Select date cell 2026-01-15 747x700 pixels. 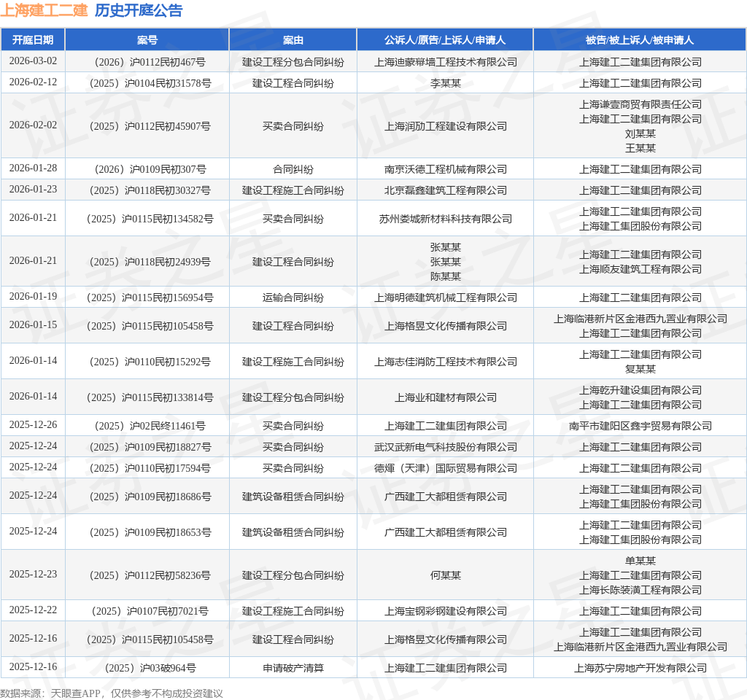pyautogui.click(x=33, y=325)
